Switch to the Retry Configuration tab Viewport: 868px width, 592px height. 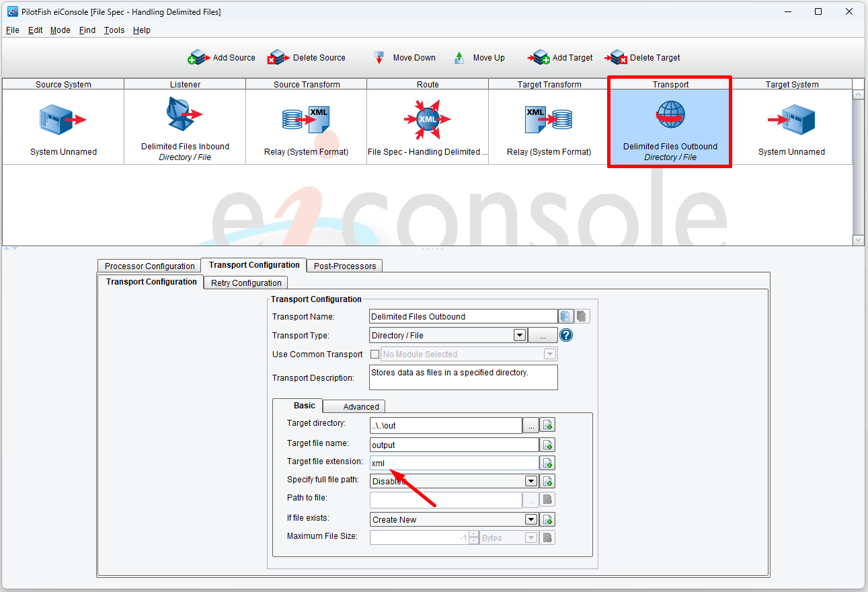click(246, 283)
